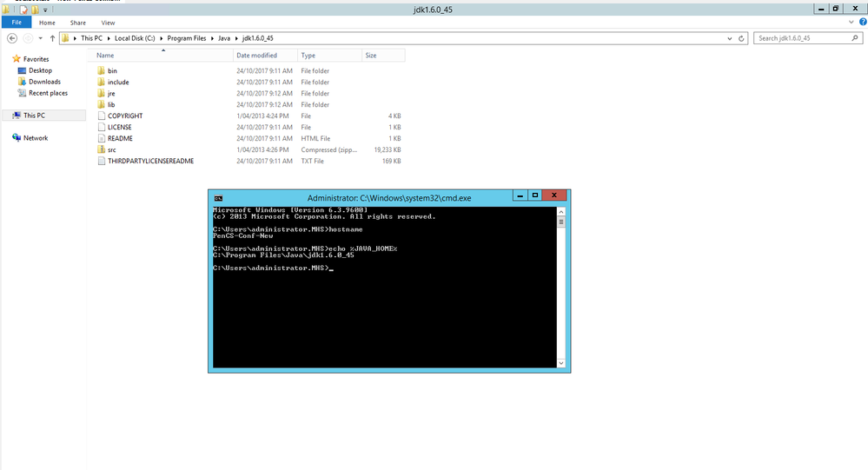Click This PC in breadcrumb path
868x470 pixels.
(x=91, y=38)
